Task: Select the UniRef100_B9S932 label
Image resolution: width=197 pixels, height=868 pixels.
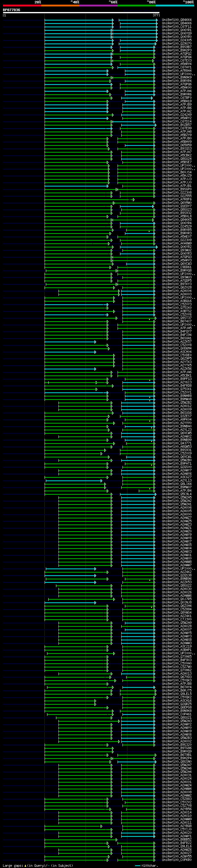Action: click(x=177, y=213)
